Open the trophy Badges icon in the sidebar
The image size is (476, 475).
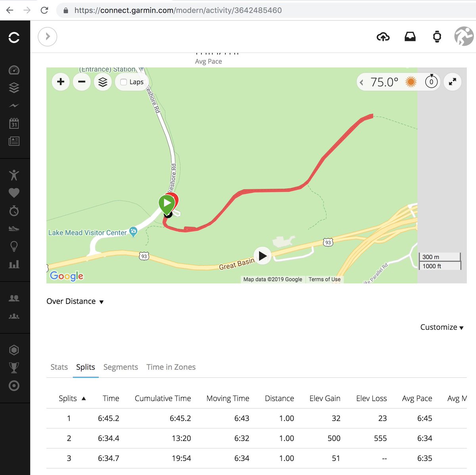pos(14,367)
